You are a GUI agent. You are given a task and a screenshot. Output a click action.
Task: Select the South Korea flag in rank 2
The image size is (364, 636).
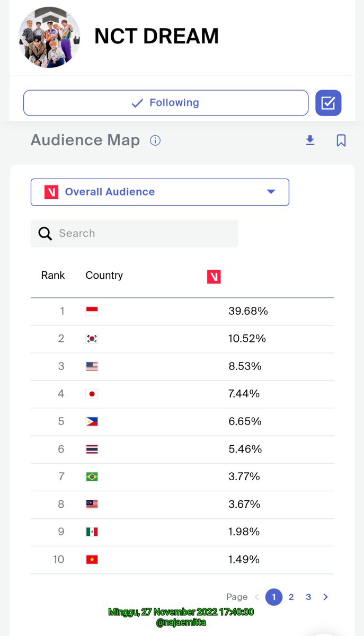tap(92, 339)
